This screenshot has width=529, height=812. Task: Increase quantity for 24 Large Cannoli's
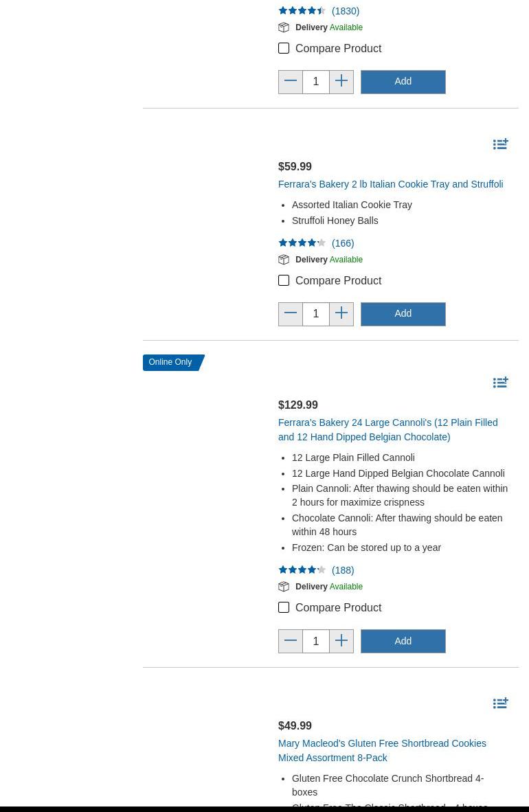coord(341,641)
